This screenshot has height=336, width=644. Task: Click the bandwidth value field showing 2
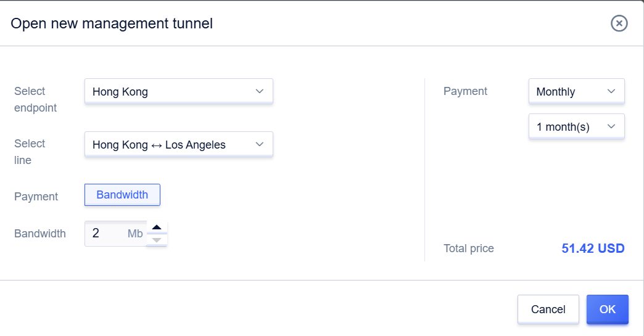pos(115,234)
